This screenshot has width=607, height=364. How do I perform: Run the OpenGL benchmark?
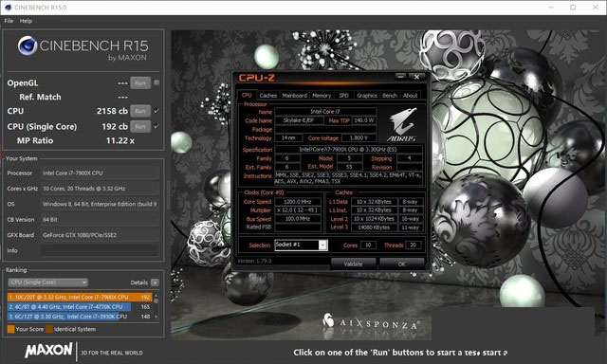click(x=140, y=82)
